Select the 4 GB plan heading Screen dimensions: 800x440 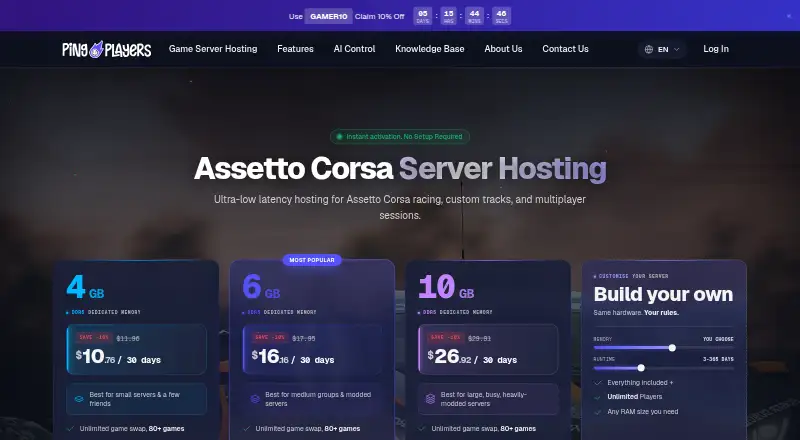pos(85,287)
